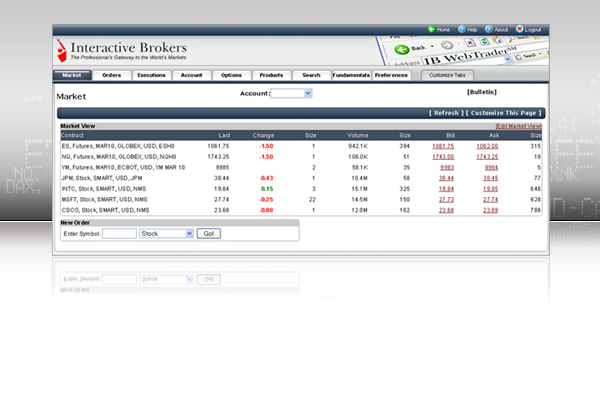The width and height of the screenshot is (600, 400).
Task: Click the INTC ask price 19.85
Action: pos(490,189)
